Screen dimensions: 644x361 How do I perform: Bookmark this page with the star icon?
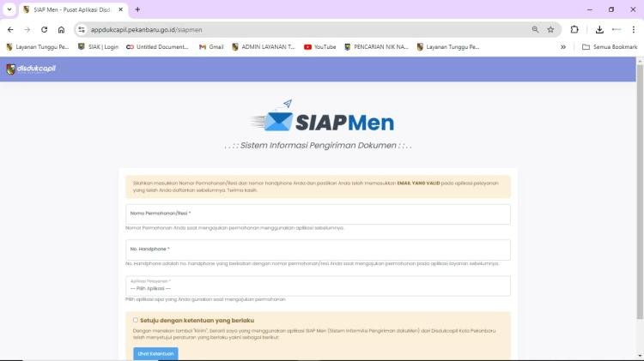550,29
